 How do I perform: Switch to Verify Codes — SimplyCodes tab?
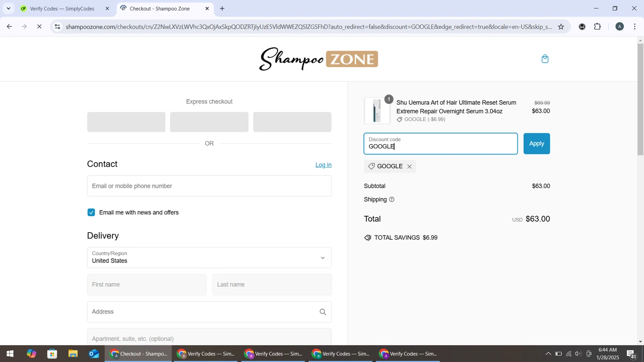tap(62, 9)
